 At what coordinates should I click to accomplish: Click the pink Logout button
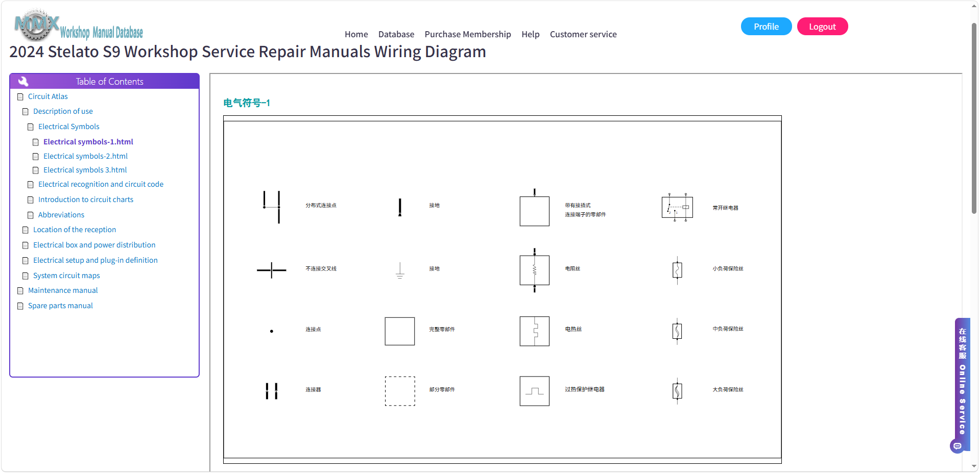click(822, 27)
